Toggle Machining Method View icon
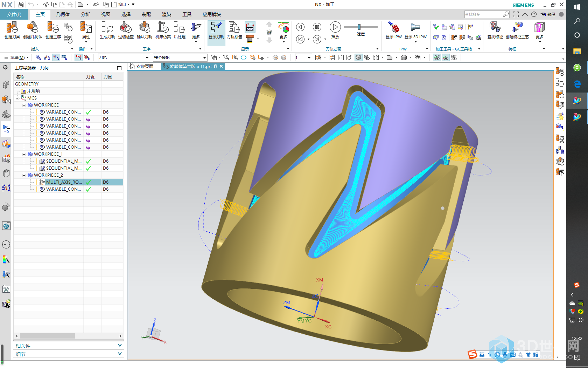This screenshot has width=588, height=368. coord(64,57)
